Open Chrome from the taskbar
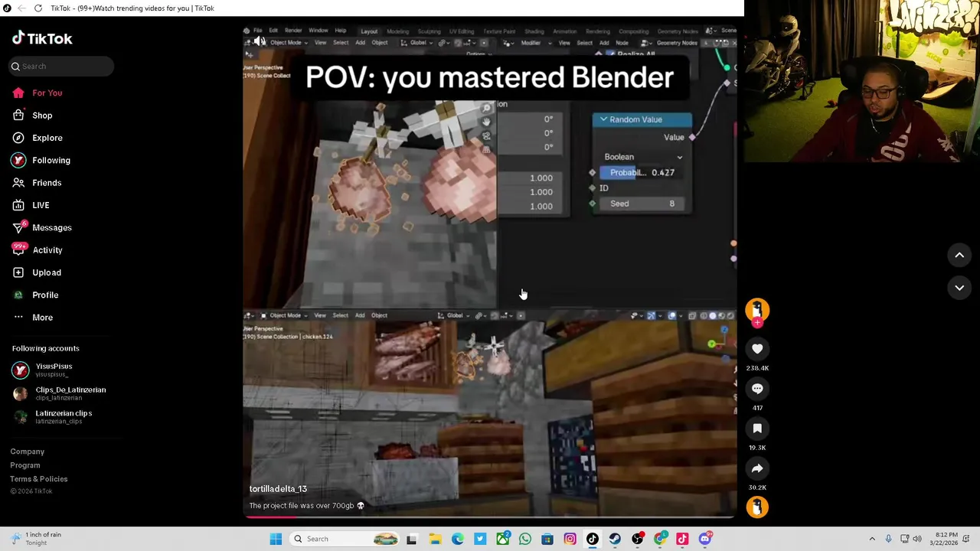The image size is (980, 551). click(x=660, y=539)
